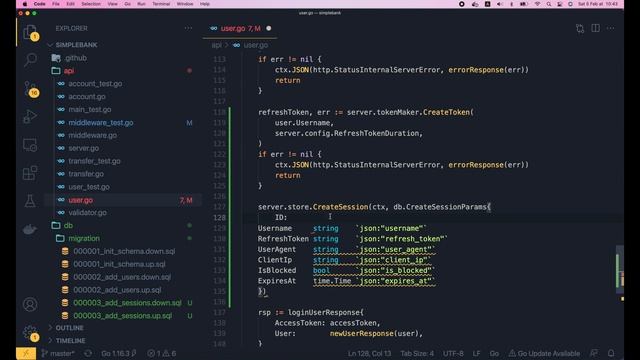Open notifications bell in status bar
This screenshot has height=360, width=640.
click(x=611, y=353)
